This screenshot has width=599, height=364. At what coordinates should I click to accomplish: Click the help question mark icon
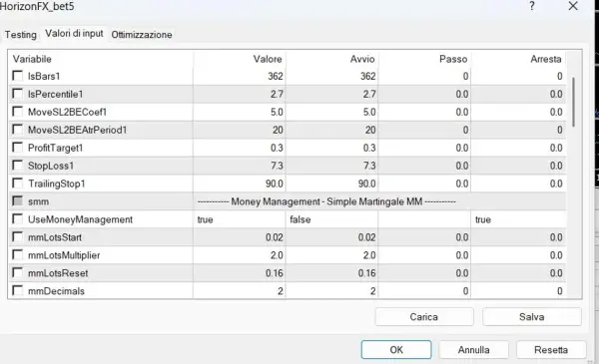[x=532, y=6]
